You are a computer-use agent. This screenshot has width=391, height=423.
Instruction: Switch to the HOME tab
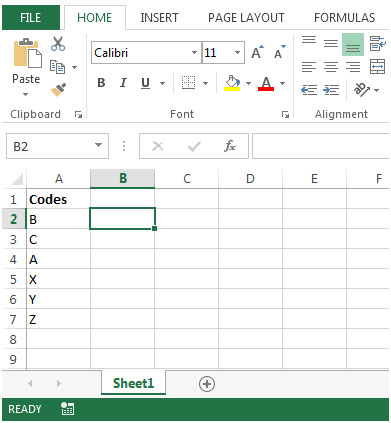[x=95, y=18]
